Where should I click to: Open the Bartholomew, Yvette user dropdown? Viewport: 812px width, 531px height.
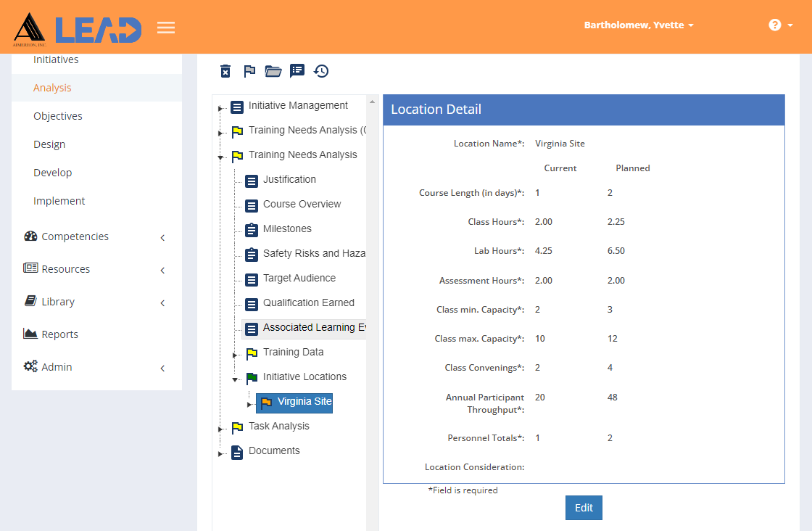coord(639,25)
